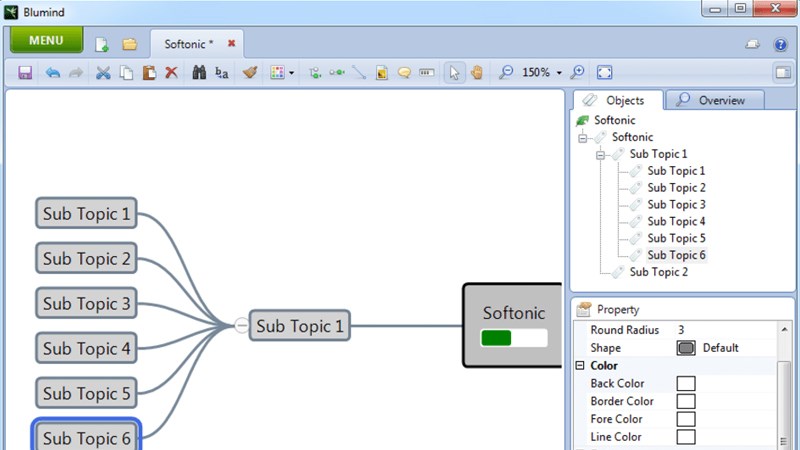This screenshot has height=450, width=800.
Task: Click property panel scroll up arrow
Action: [784, 330]
